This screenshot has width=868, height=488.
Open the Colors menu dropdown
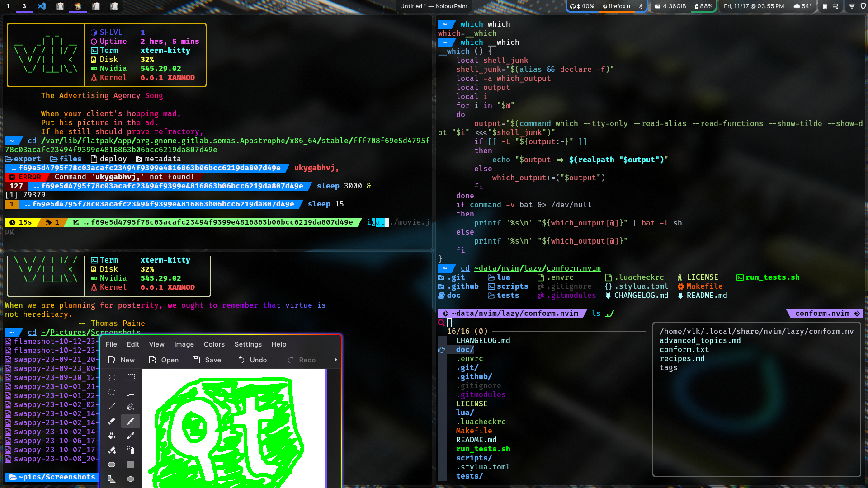pos(214,344)
